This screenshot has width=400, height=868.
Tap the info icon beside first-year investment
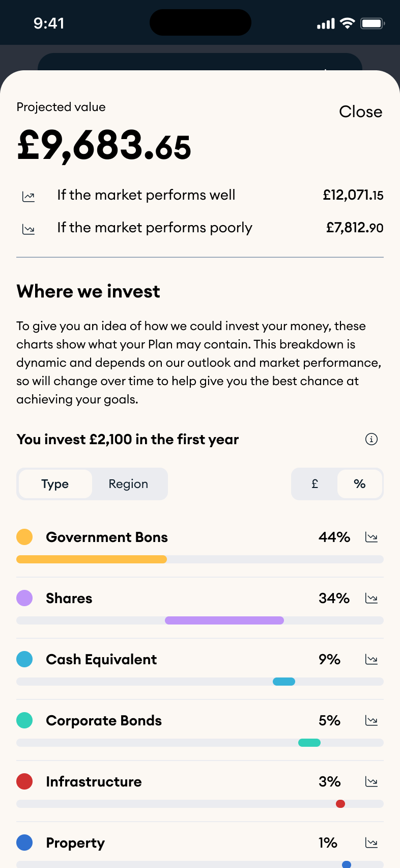coord(372,439)
